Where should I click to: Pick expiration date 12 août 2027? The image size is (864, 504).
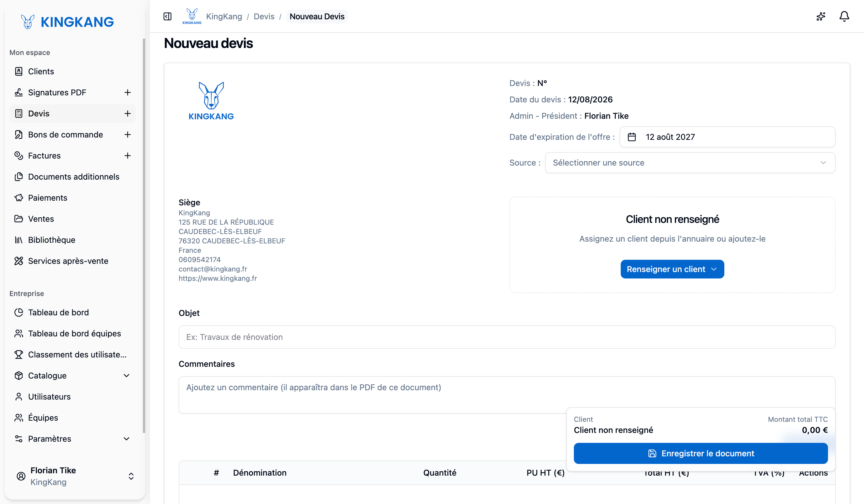727,137
